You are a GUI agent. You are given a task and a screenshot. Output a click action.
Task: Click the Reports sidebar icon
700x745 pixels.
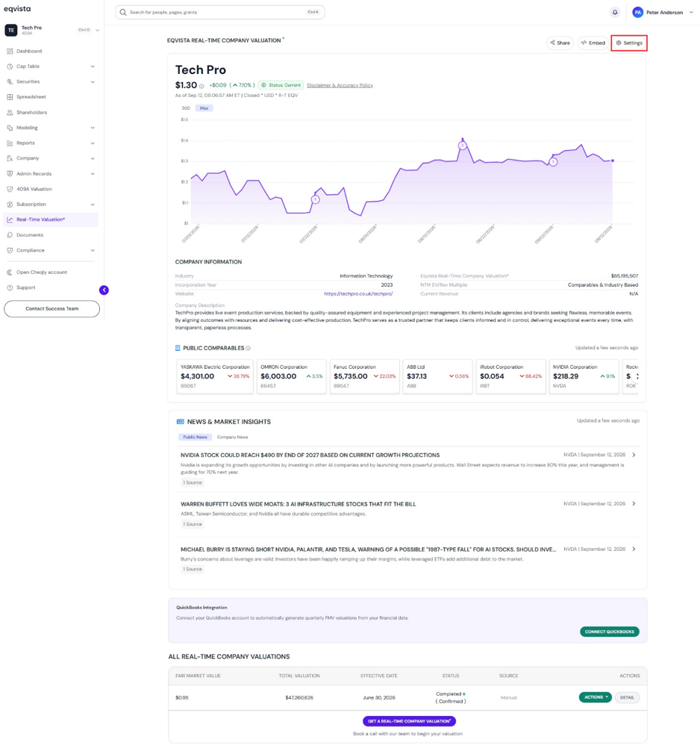(x=10, y=143)
